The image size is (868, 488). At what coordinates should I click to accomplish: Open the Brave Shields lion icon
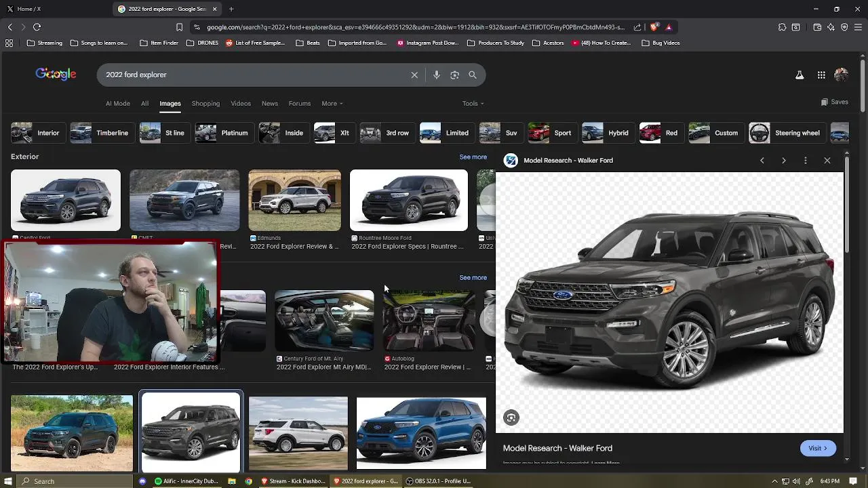pyautogui.click(x=654, y=27)
